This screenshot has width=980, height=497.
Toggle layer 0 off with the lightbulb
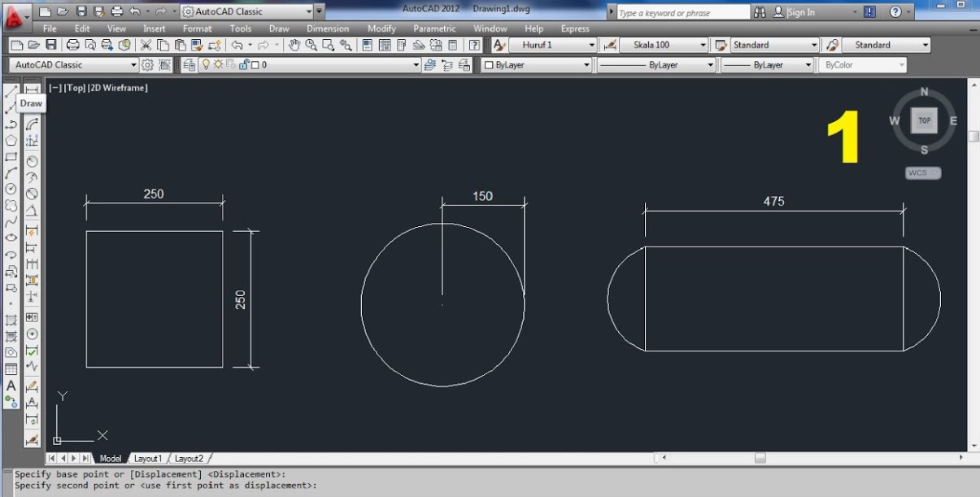tap(205, 64)
